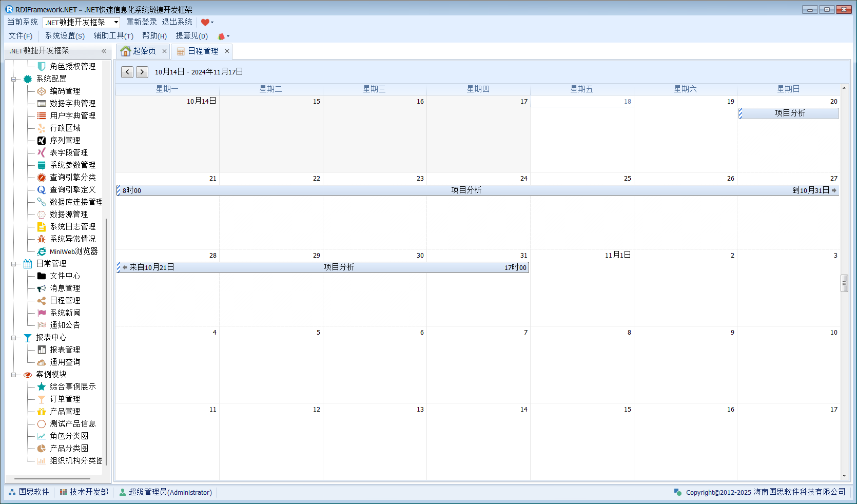Viewport: 857px width, 504px height.
Task: Click the MiniWeb浏览器 browser icon
Action: click(x=42, y=251)
